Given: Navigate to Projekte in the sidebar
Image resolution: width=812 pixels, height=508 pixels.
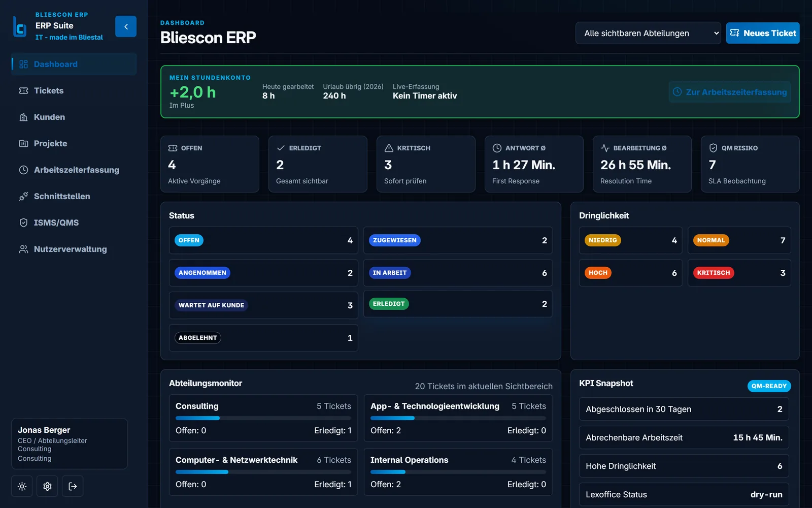Looking at the screenshot, I should tap(74, 143).
